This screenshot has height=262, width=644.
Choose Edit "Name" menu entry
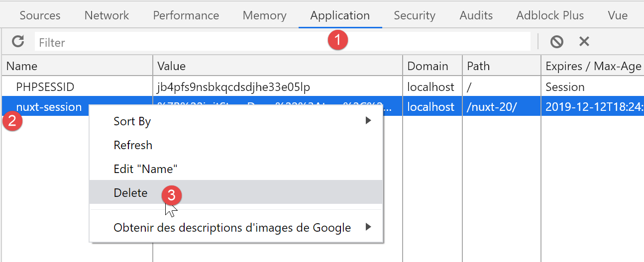pyautogui.click(x=146, y=169)
